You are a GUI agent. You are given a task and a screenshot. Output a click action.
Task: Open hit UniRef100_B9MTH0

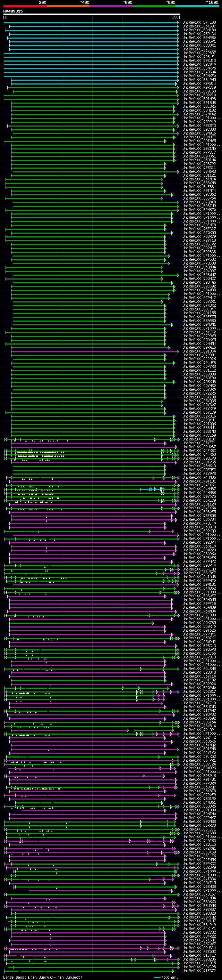pyautogui.click(x=199, y=814)
